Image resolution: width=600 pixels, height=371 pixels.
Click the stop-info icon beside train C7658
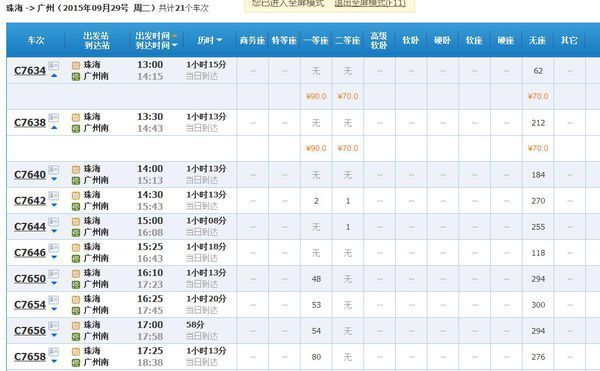pyautogui.click(x=54, y=351)
